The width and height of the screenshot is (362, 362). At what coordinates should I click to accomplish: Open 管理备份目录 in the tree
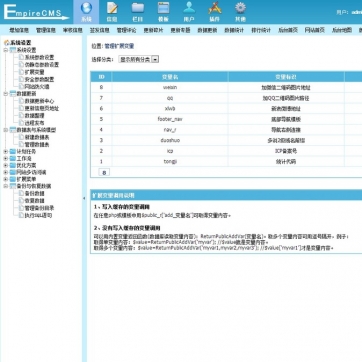(x=39, y=208)
